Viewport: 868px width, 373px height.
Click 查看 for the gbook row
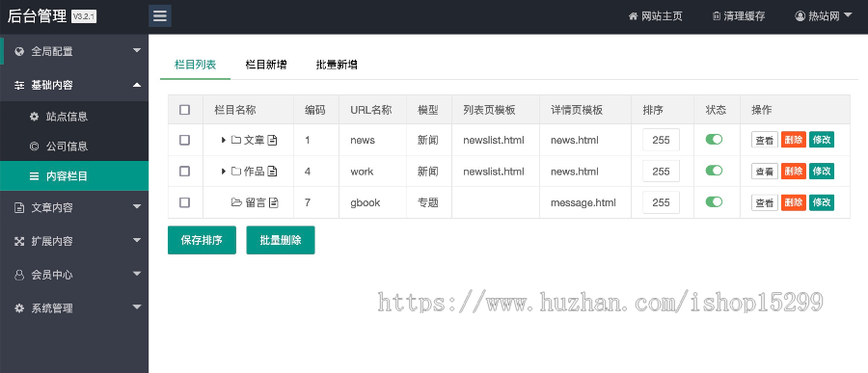pyautogui.click(x=765, y=202)
